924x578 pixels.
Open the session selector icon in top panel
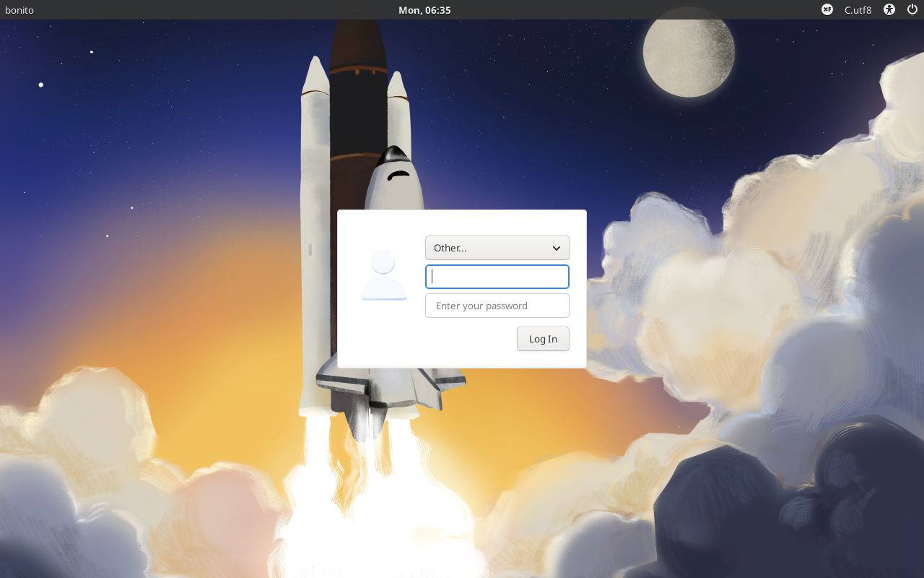tap(827, 9)
